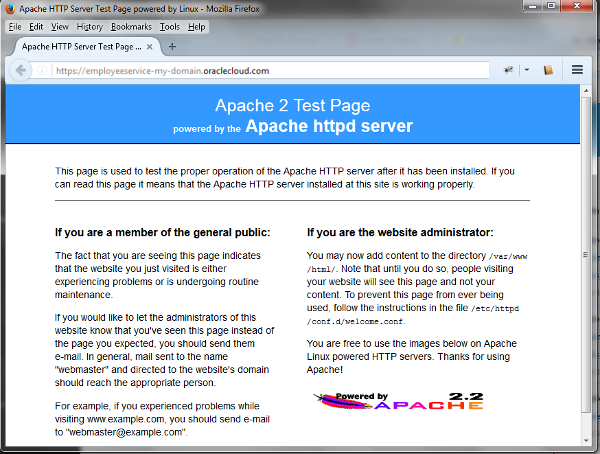Open the History menu
The width and height of the screenshot is (600, 454).
point(90,27)
